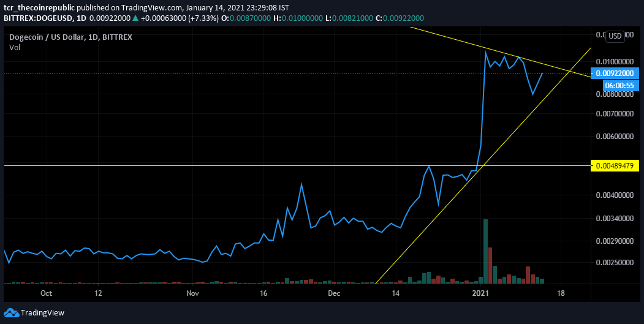
Task: Click the 0.01000000 price axis label
Action: [x=615, y=61]
